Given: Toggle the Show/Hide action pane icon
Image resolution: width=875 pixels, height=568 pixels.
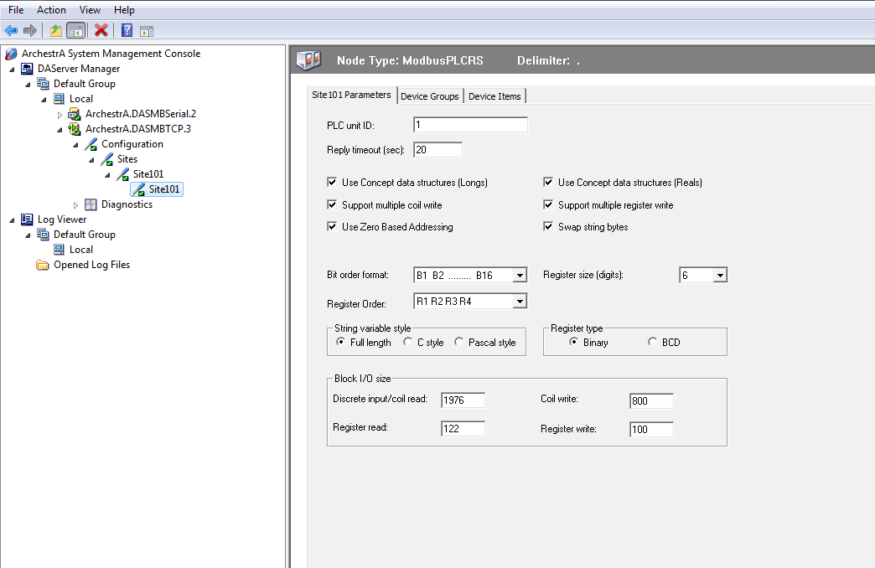Looking at the screenshot, I should pos(147,31).
